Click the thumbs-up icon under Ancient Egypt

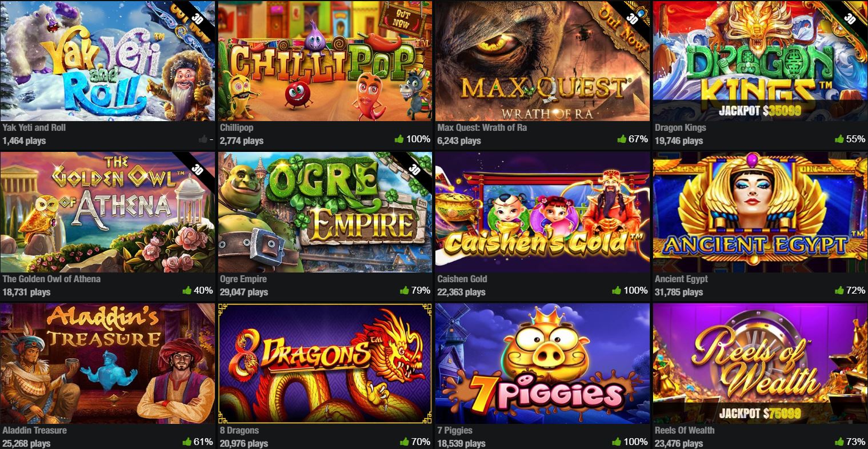[x=840, y=290]
